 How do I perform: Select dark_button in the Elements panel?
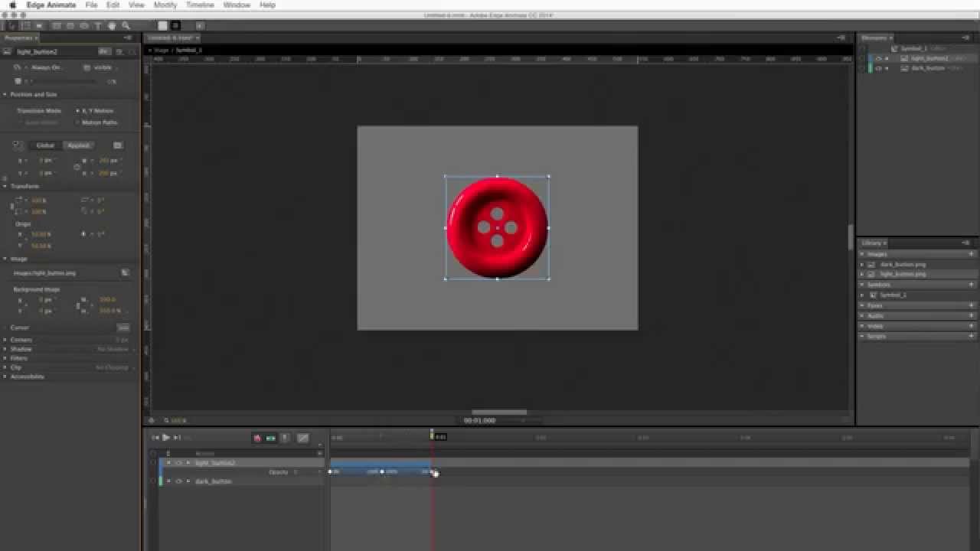pyautogui.click(x=927, y=68)
